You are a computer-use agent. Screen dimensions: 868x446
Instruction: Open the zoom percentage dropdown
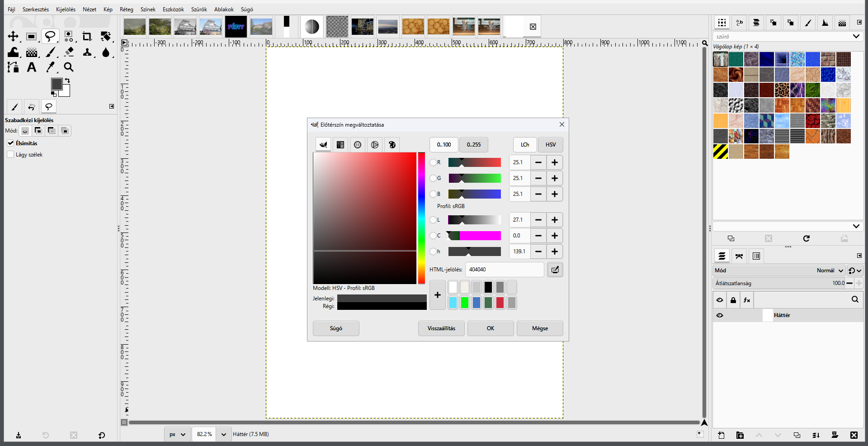click(x=223, y=434)
